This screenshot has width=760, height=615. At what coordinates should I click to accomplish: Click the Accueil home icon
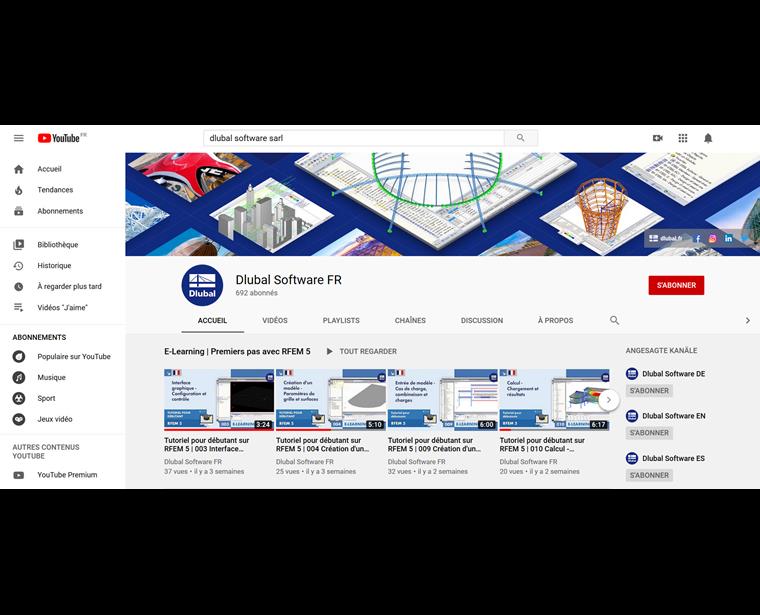point(18,169)
